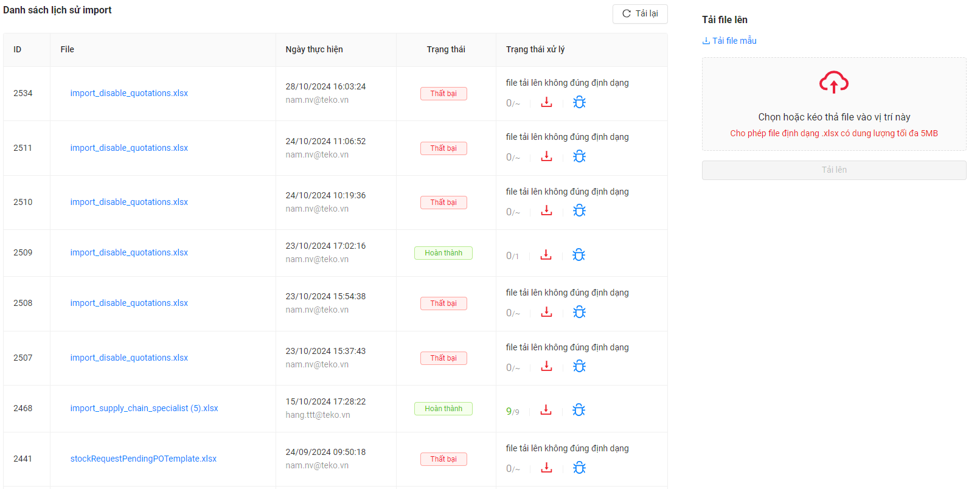Click the Hoàn thành status tag for 2509
This screenshot has height=489, width=980.
click(x=443, y=253)
